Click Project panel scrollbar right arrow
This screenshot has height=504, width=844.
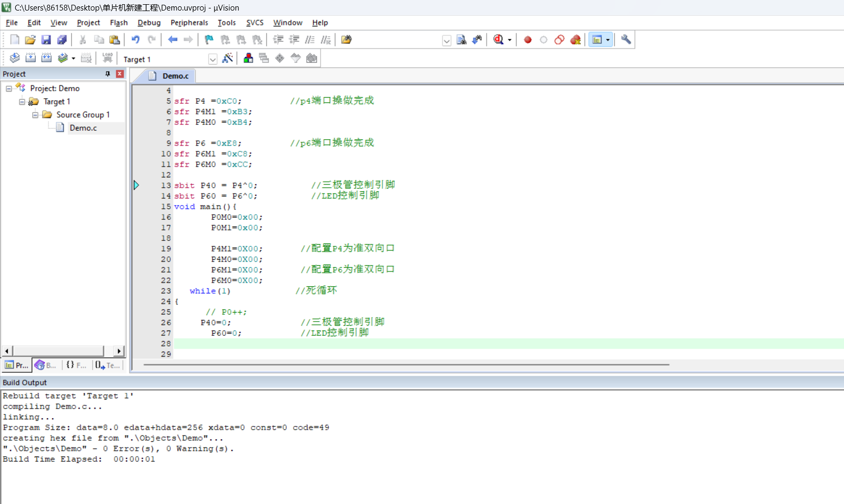coord(119,351)
